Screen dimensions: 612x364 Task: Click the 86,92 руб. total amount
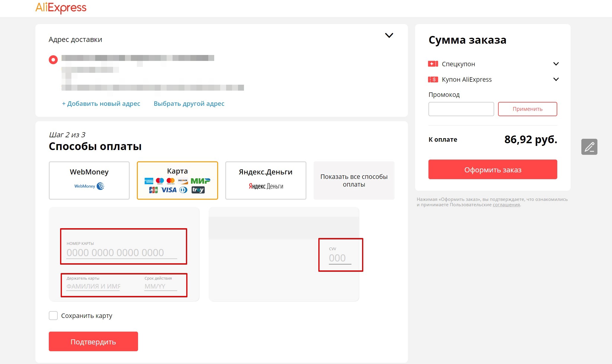click(531, 139)
